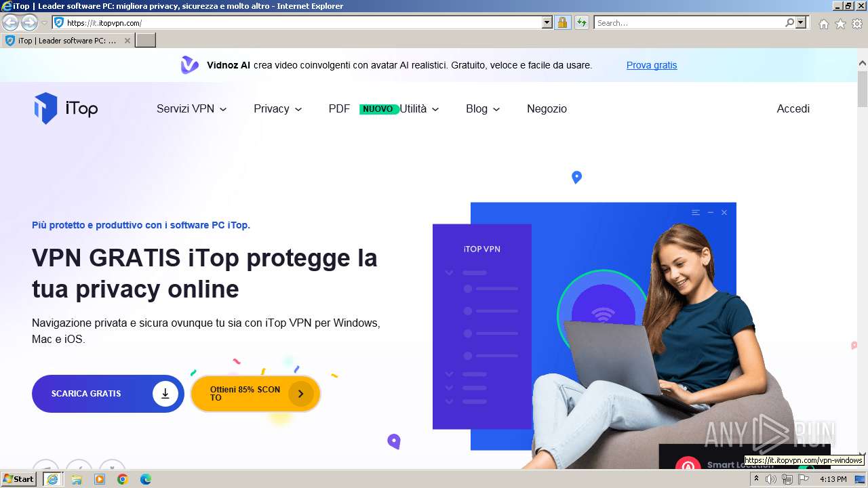Expand the Blog menu

coord(483,108)
